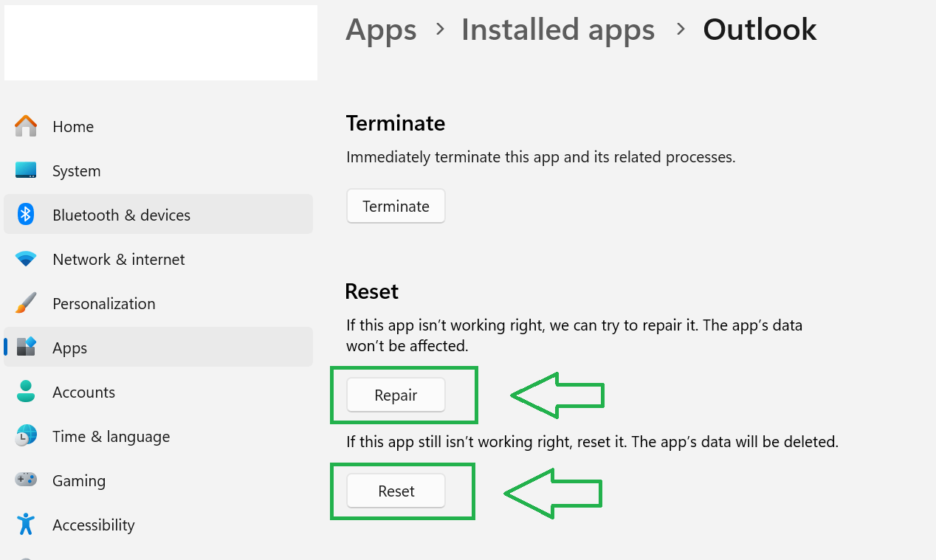Select the Gaming controller icon

pos(26,480)
